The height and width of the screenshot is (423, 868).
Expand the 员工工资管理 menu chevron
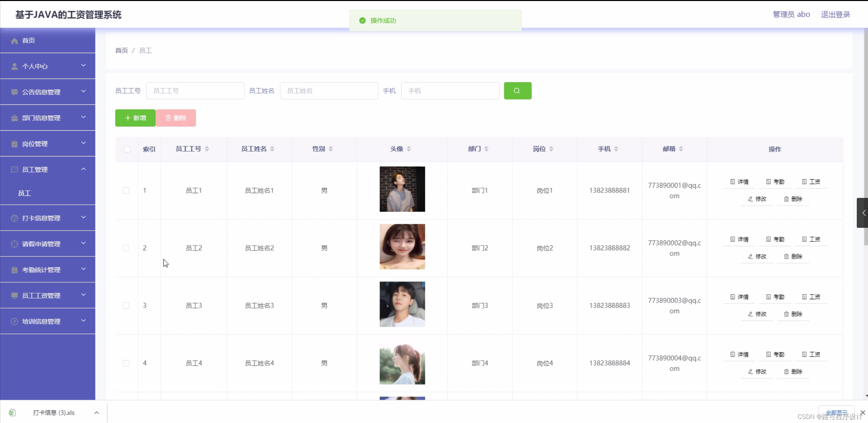pyautogui.click(x=83, y=295)
